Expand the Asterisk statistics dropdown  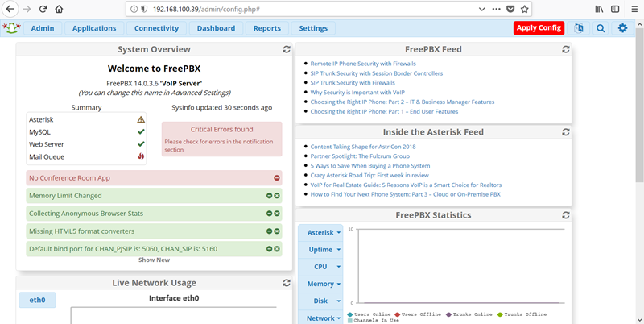click(320, 233)
